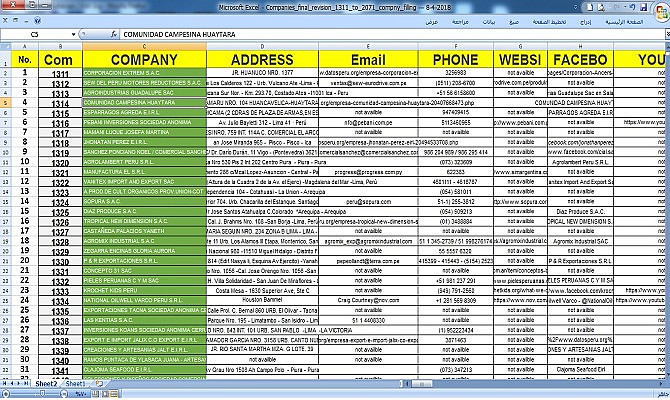Viewport: 670px width, 400px height.
Task: Open the عرض (View) ribbon tab
Action: coord(432,21)
